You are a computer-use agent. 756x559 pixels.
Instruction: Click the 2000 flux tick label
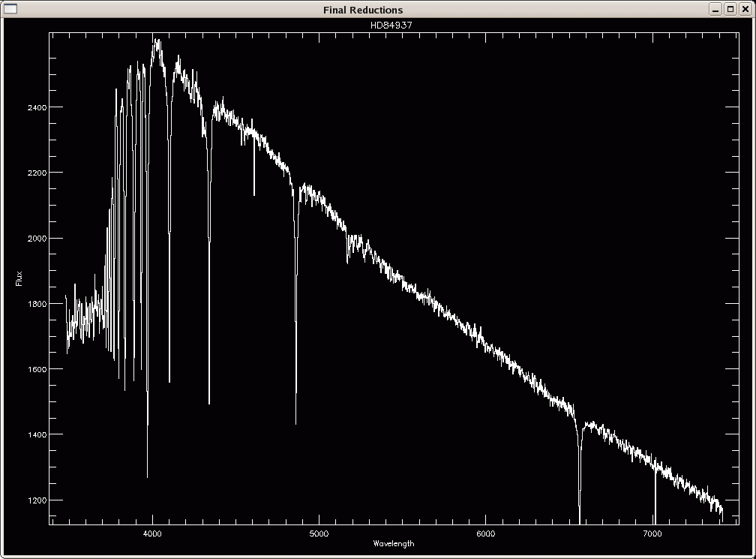(36, 239)
